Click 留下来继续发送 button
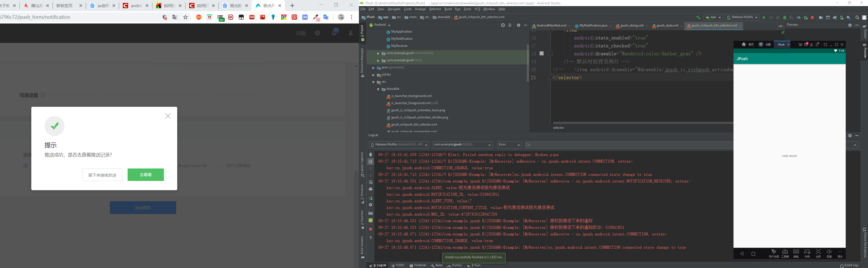Image resolution: width=868 pixels, height=268 pixels. click(x=102, y=175)
